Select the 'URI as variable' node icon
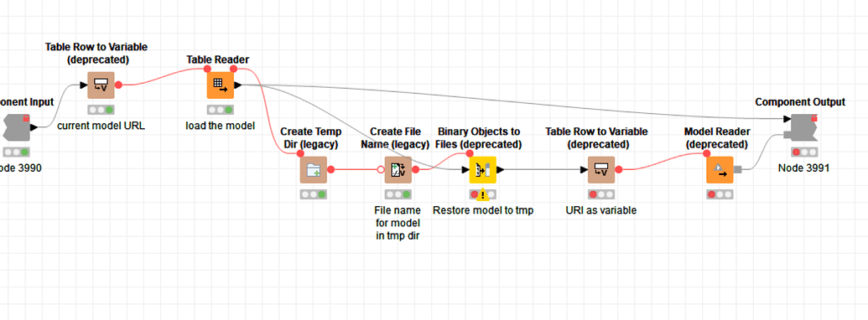The width and height of the screenshot is (868, 320). coord(601,170)
